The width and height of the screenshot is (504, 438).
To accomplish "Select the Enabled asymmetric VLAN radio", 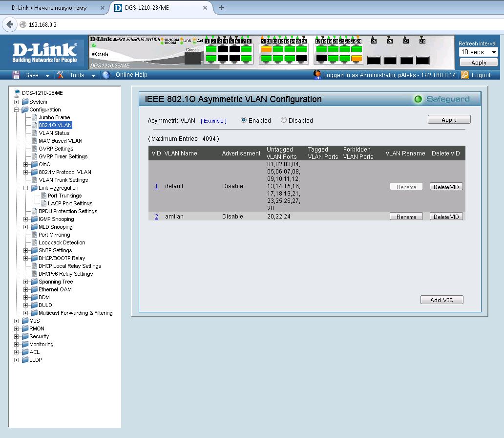I will (244, 120).
